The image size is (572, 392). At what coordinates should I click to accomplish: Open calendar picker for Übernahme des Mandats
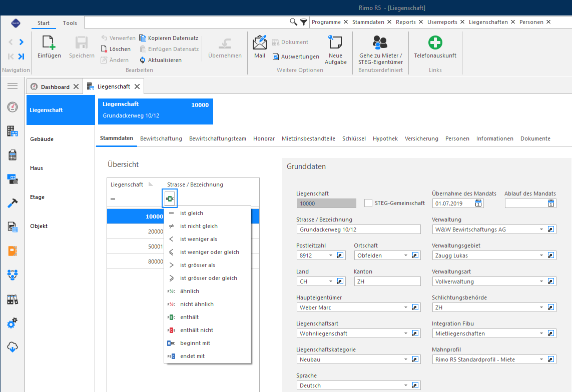click(478, 203)
